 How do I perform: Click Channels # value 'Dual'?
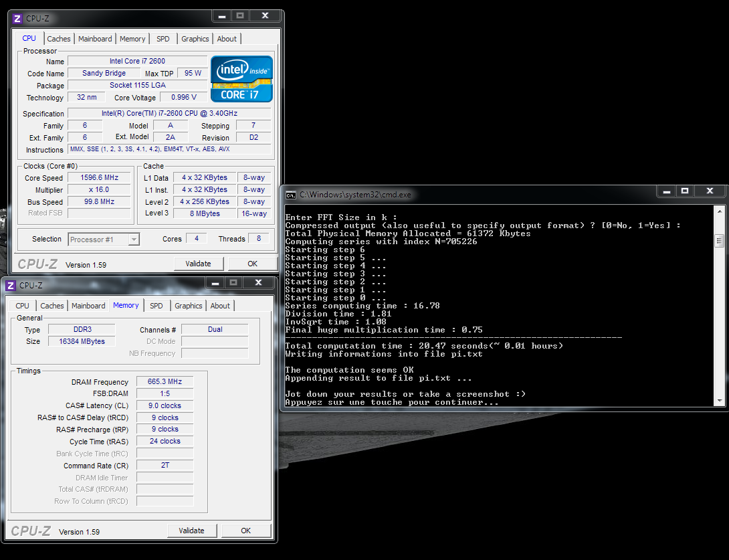point(215,329)
